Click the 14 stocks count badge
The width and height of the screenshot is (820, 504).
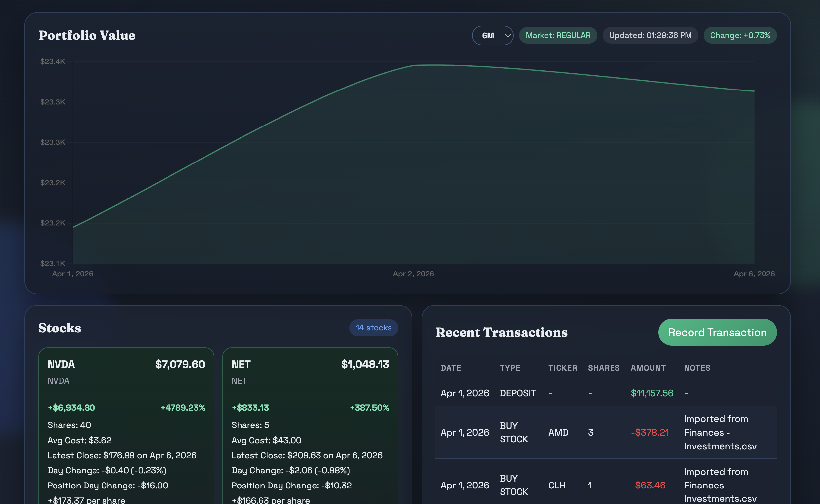pyautogui.click(x=373, y=328)
